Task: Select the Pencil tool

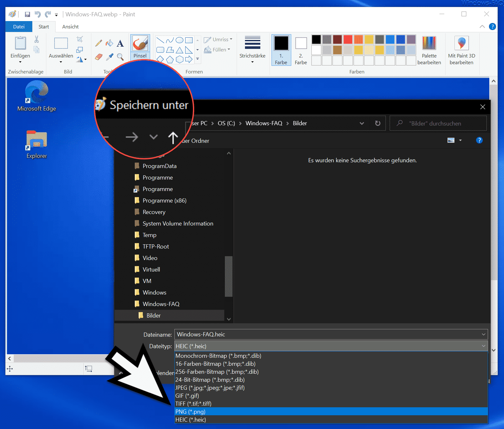Action: 99,43
